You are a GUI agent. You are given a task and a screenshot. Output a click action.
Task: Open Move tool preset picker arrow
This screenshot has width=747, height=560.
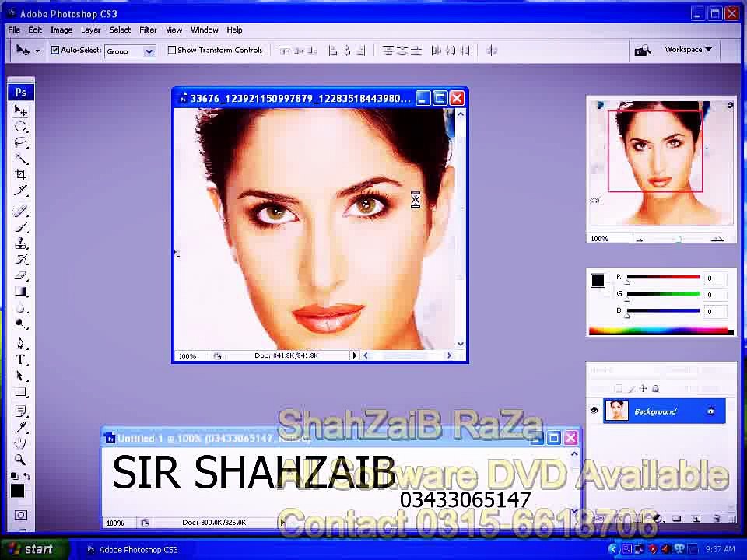point(37,51)
